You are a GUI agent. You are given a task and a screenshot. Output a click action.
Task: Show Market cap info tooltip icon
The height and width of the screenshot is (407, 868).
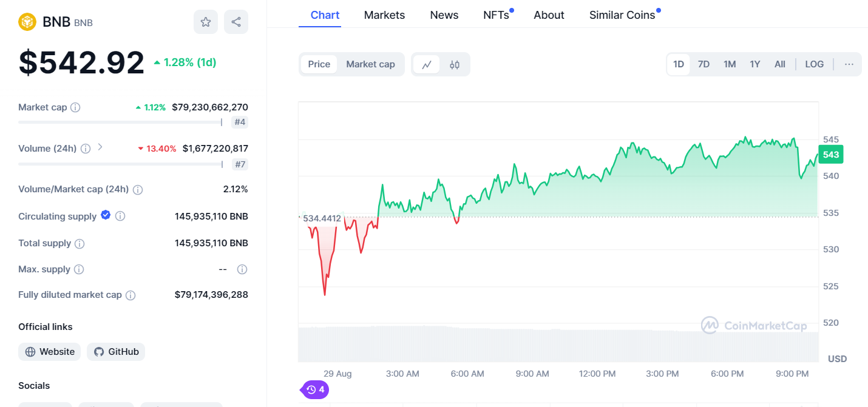[x=75, y=107]
